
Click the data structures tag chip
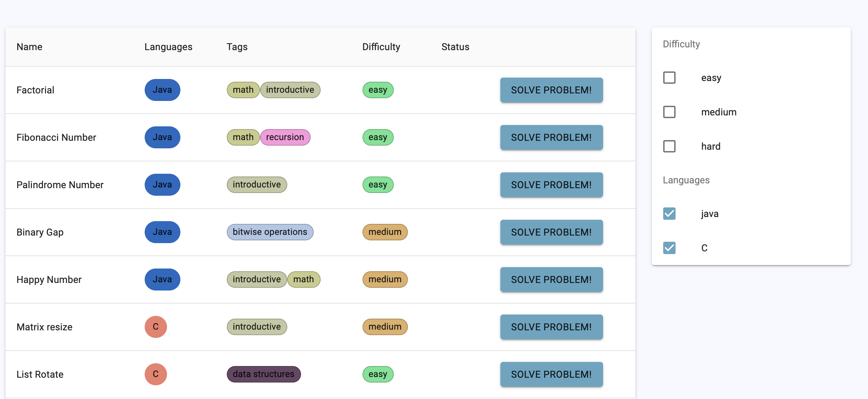click(264, 374)
